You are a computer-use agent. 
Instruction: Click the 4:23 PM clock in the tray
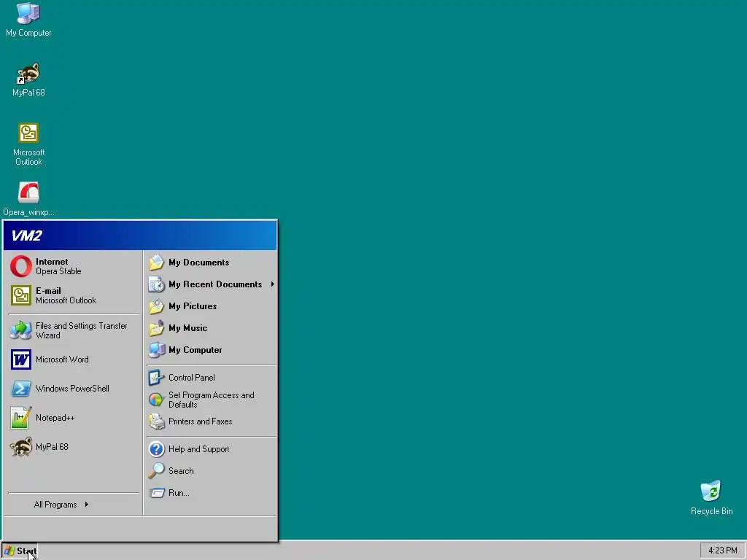coord(722,551)
